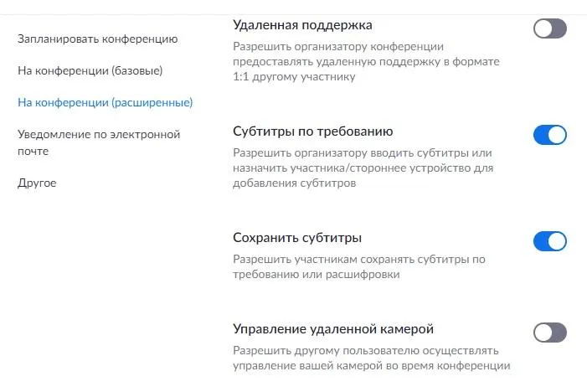The width and height of the screenshot is (587, 392).
Task: Select На конференции (расширенные) in sidebar
Action: 106,102
